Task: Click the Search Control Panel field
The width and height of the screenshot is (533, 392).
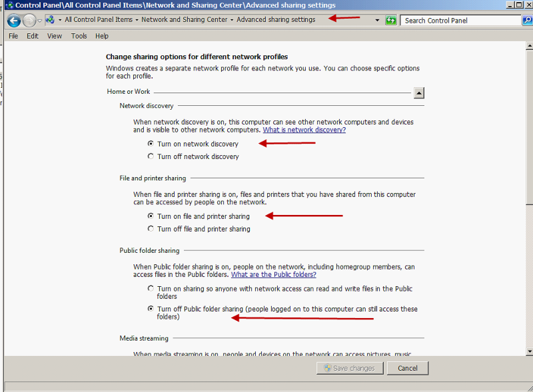Action: 460,21
